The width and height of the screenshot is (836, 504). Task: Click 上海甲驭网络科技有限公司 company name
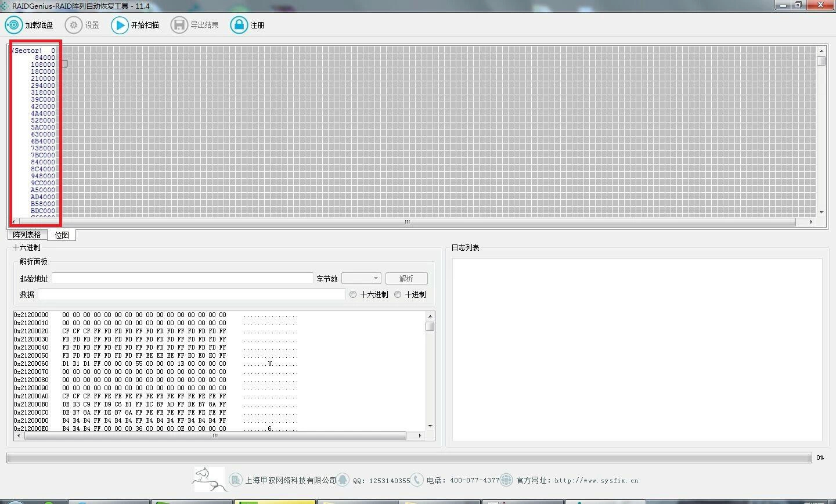point(290,480)
